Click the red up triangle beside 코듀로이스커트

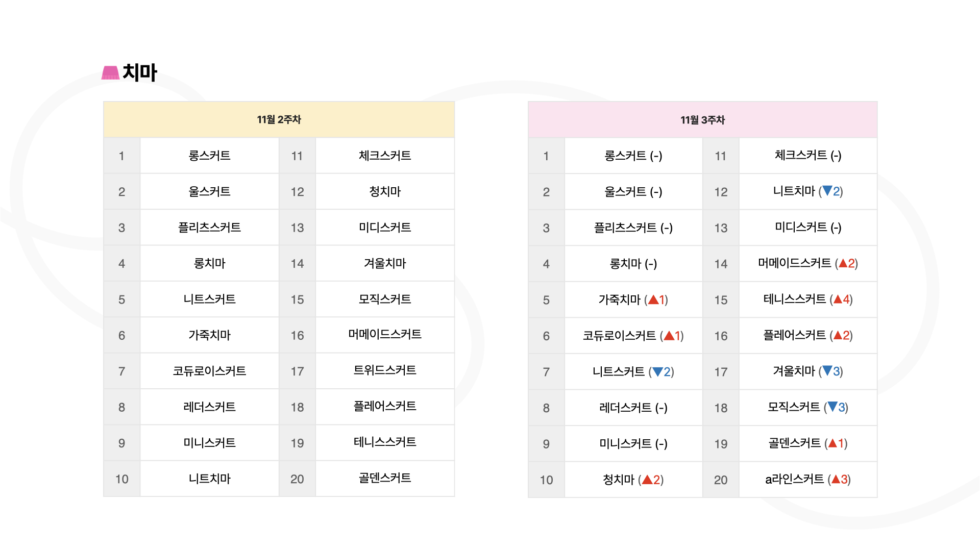point(669,335)
